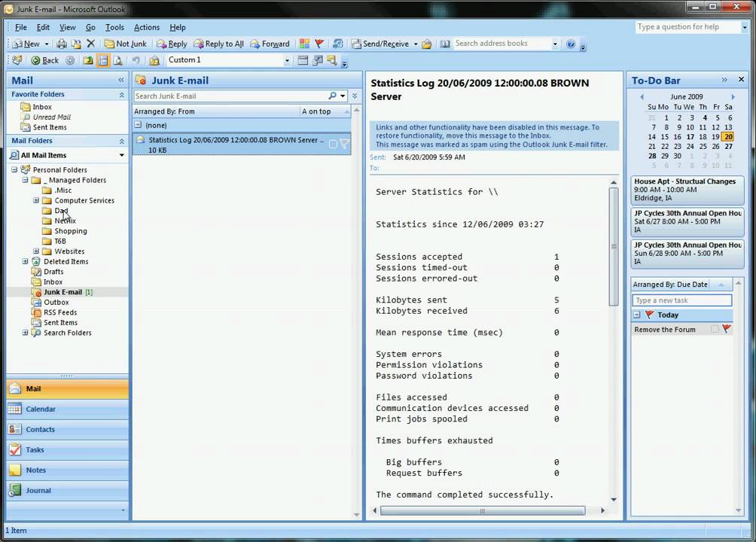Flag the Statistics Log message

[x=344, y=144]
